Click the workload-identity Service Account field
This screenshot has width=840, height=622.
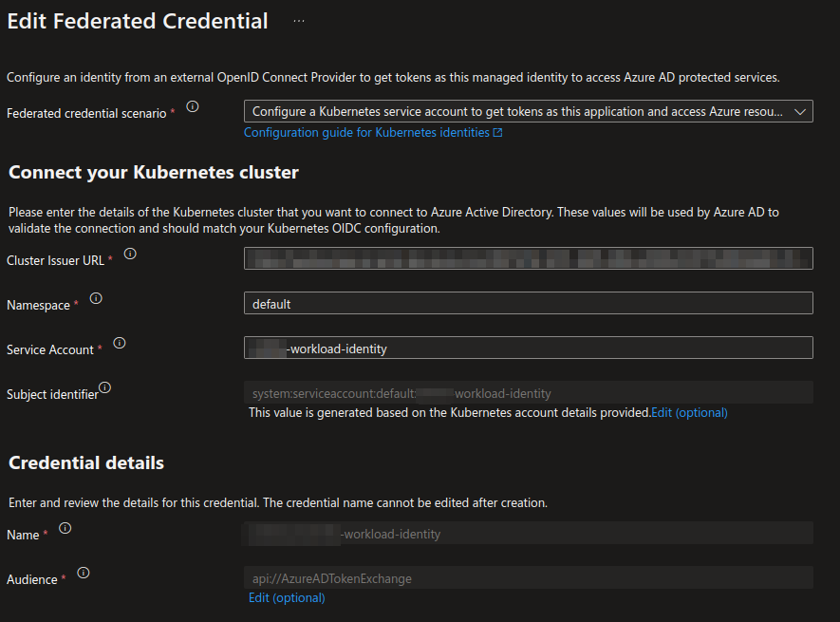(528, 348)
